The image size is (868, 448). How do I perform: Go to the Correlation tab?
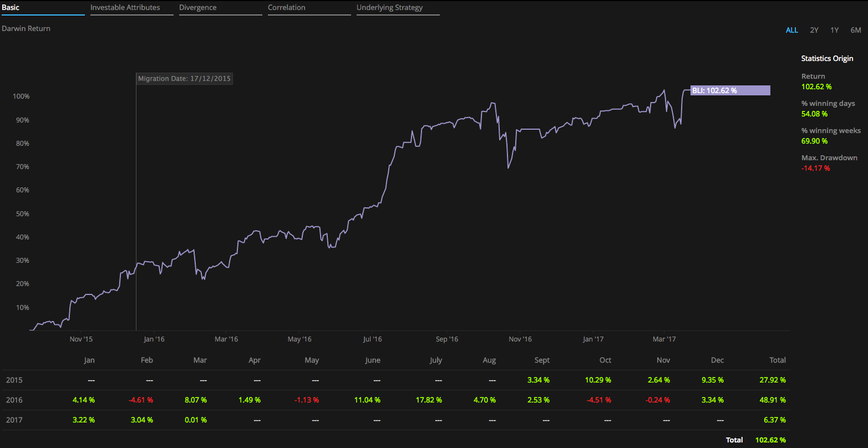pos(286,8)
